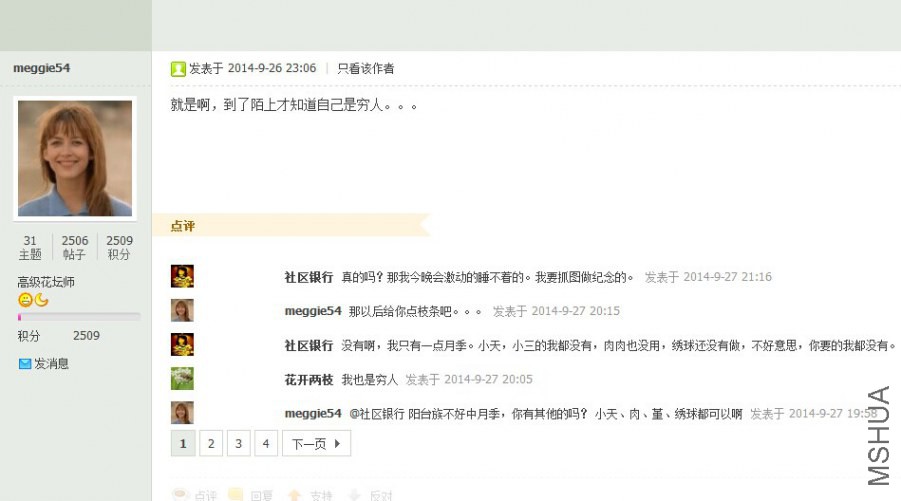
Task: Click the yellow smiley rank icon
Action: pyautogui.click(x=25, y=300)
